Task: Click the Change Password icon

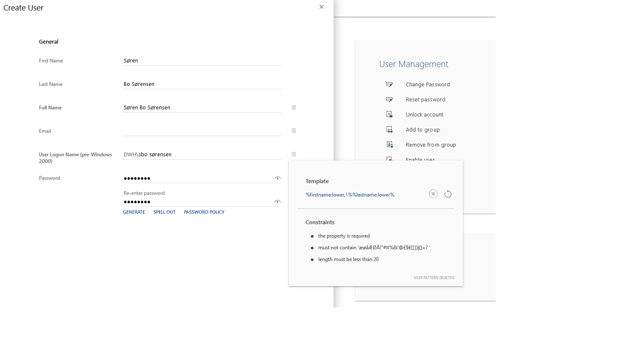Action: [x=390, y=84]
